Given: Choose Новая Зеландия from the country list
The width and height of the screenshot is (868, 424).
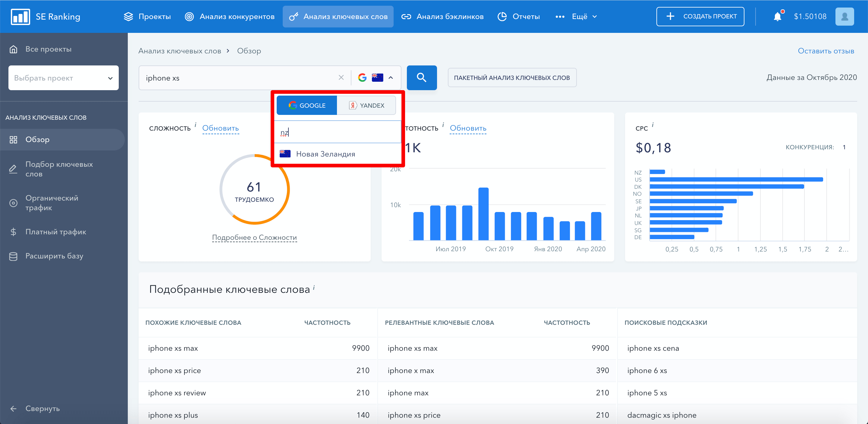Looking at the screenshot, I should point(338,154).
